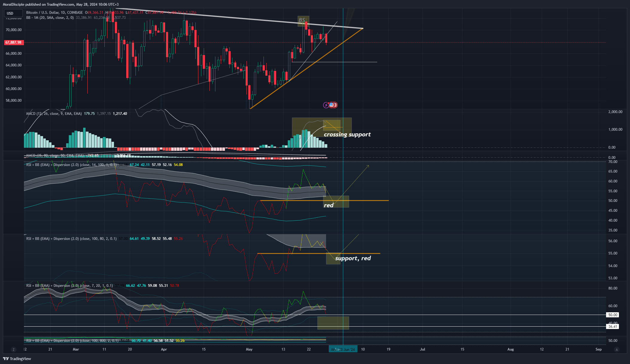The width and height of the screenshot is (630, 364).
Task: Click the 'BS' label near the price peak
Action: pyautogui.click(x=302, y=20)
